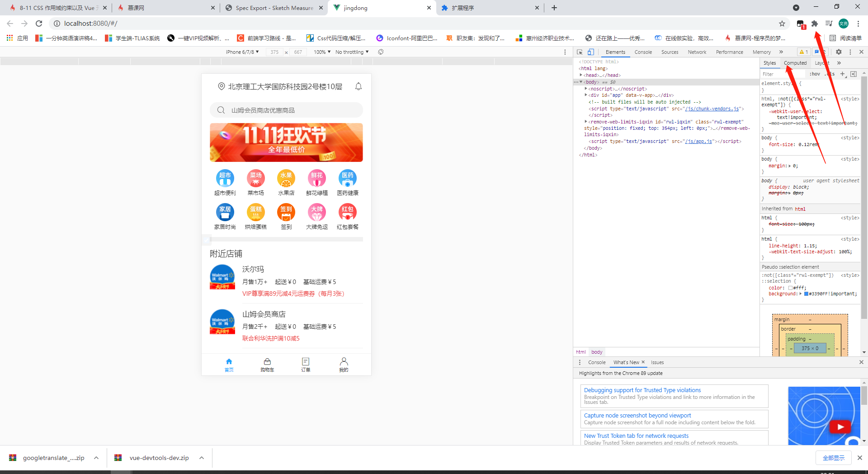Image resolution: width=868 pixels, height=474 pixels.
Task: Reload the localhost page
Action: click(x=39, y=24)
